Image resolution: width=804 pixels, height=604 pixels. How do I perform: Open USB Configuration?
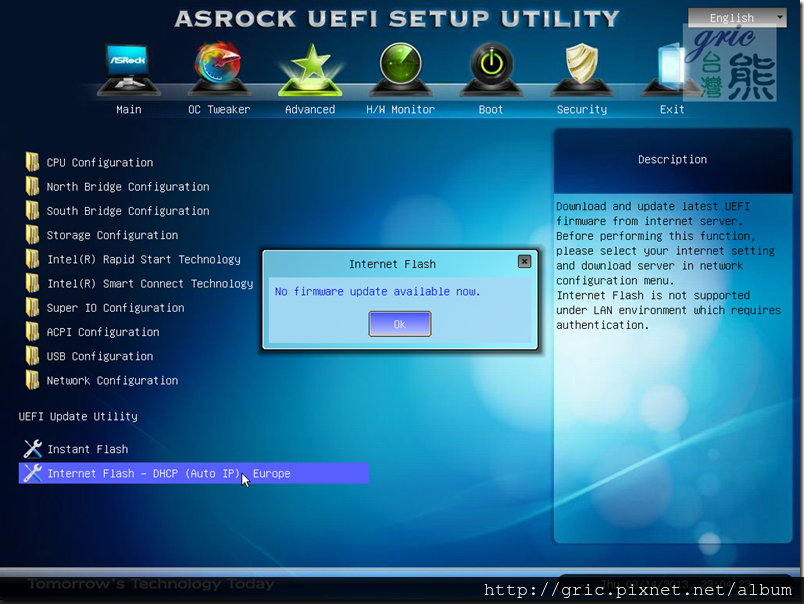click(100, 356)
